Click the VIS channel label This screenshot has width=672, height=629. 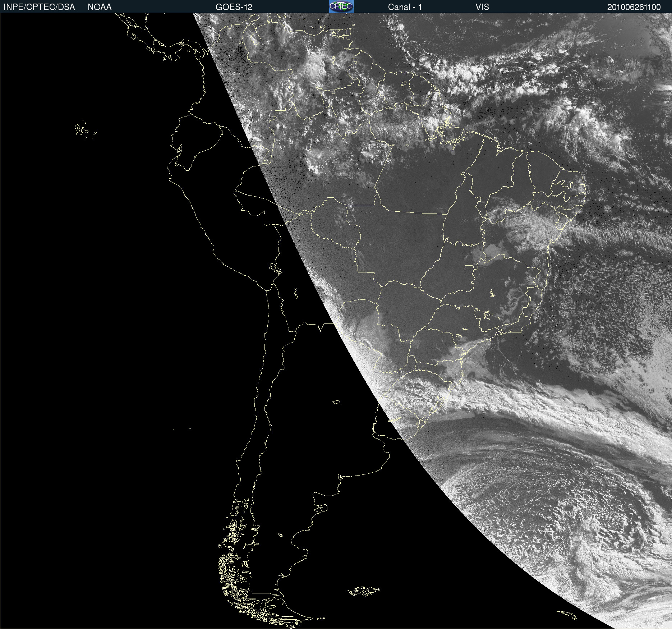click(482, 7)
